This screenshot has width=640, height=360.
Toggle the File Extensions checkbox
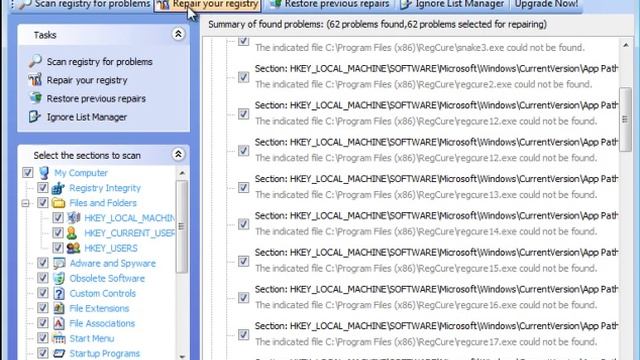click(x=42, y=308)
